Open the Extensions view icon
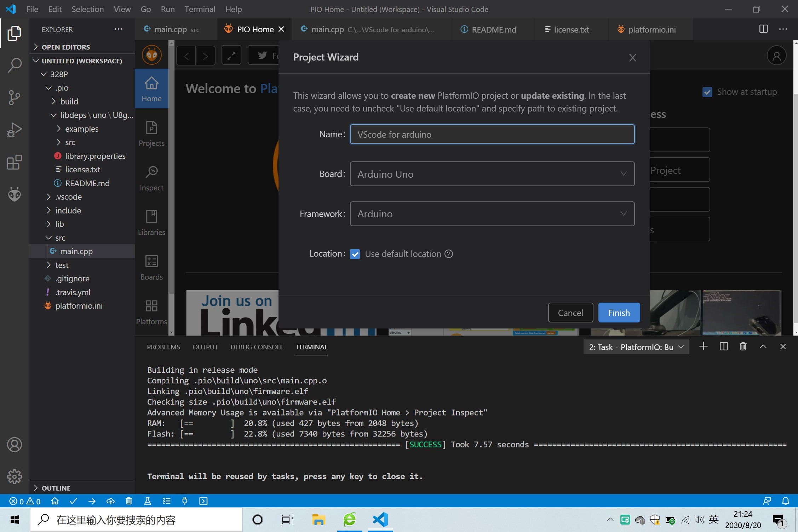Viewport: 798px width, 532px height. (x=15, y=162)
